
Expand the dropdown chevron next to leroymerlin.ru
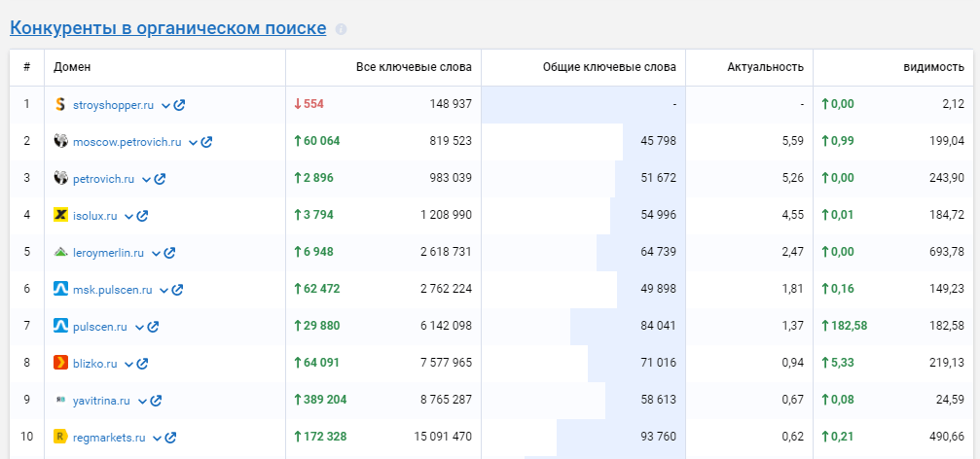pos(156,253)
